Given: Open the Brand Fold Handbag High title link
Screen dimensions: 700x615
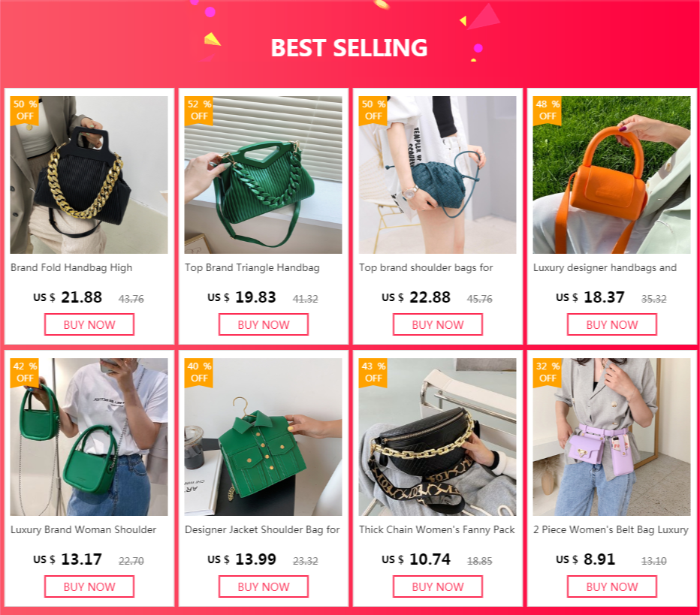Looking at the screenshot, I should [x=71, y=268].
